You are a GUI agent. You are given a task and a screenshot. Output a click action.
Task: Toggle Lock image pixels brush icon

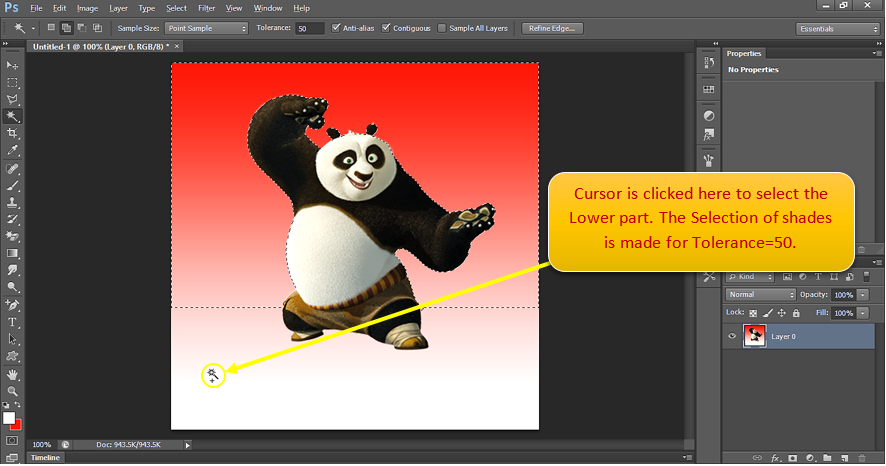[767, 313]
